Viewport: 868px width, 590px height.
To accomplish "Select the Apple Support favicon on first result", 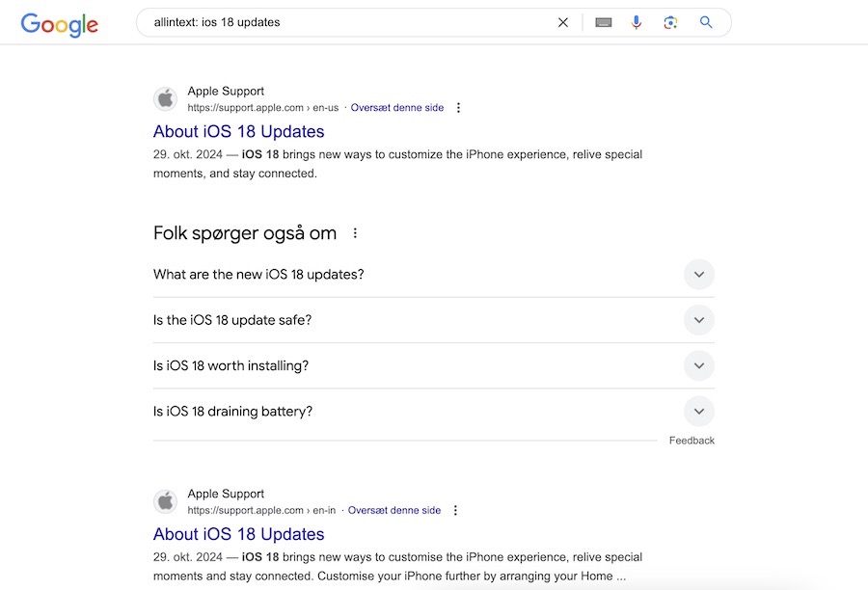I will (165, 98).
